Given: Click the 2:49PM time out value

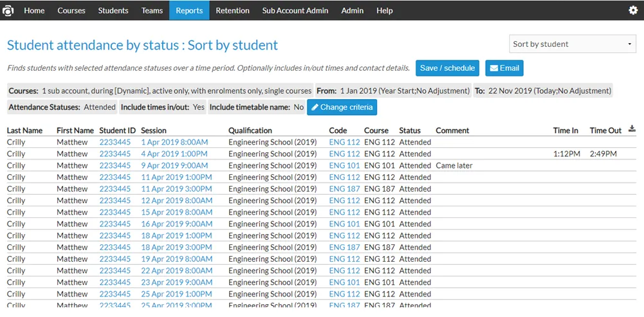Looking at the screenshot, I should (x=603, y=154).
